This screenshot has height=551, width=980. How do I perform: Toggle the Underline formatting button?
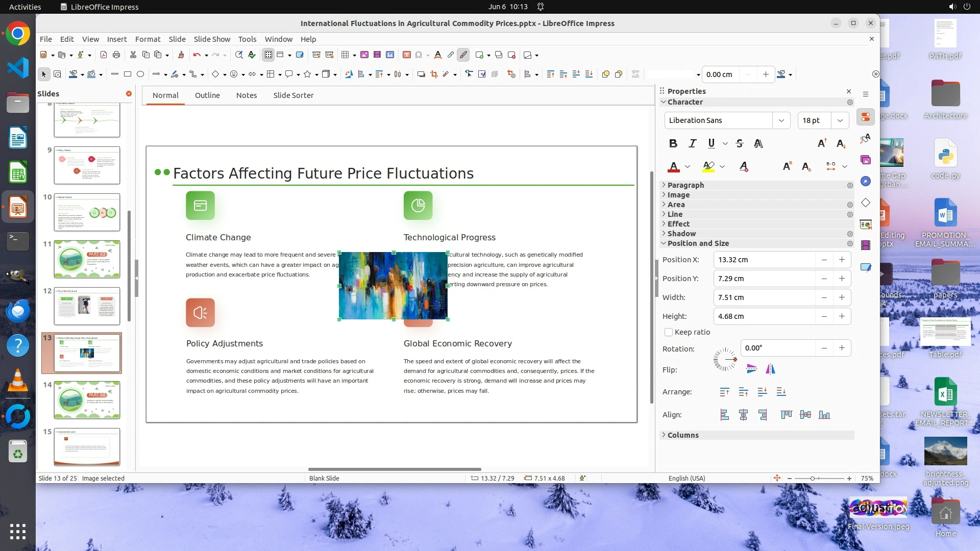point(711,143)
